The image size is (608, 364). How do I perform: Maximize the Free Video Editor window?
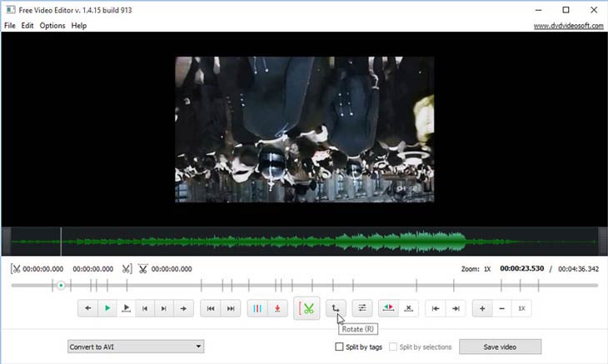coord(566,10)
